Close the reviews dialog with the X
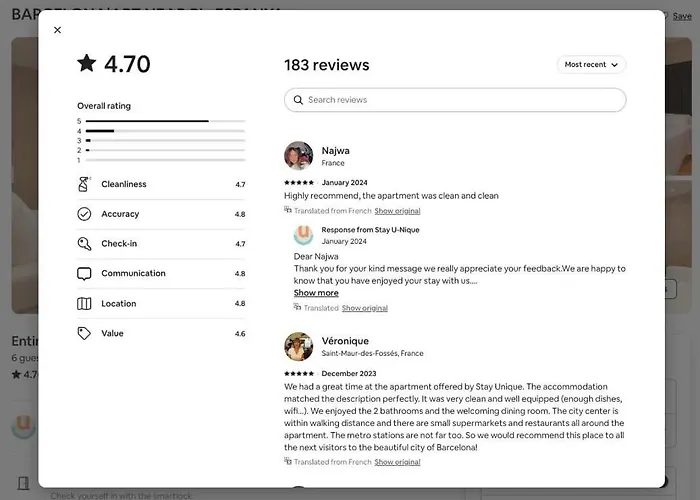700x500 pixels. click(57, 30)
